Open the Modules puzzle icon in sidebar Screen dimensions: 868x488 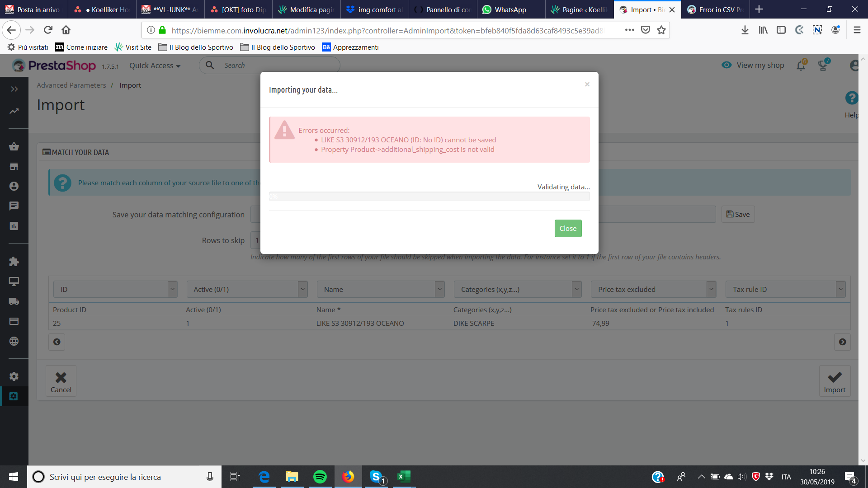coord(14,262)
